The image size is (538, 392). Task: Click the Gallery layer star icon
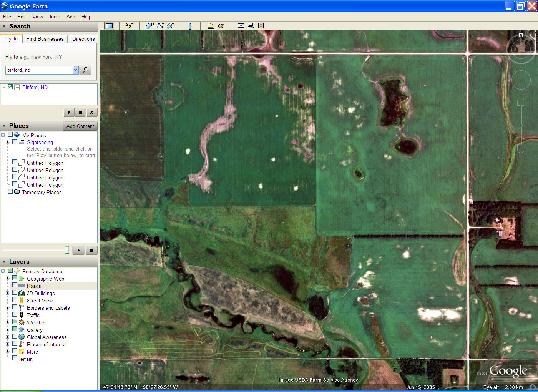pos(22,330)
